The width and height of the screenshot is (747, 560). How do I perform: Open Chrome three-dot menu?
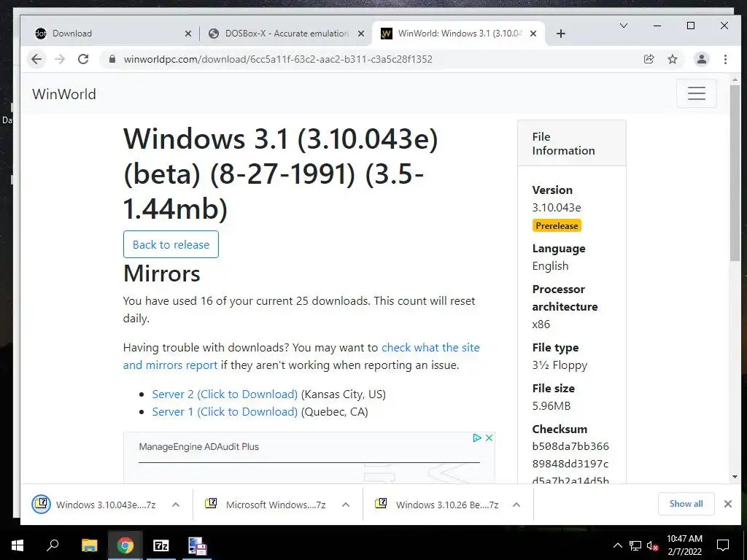coord(725,59)
